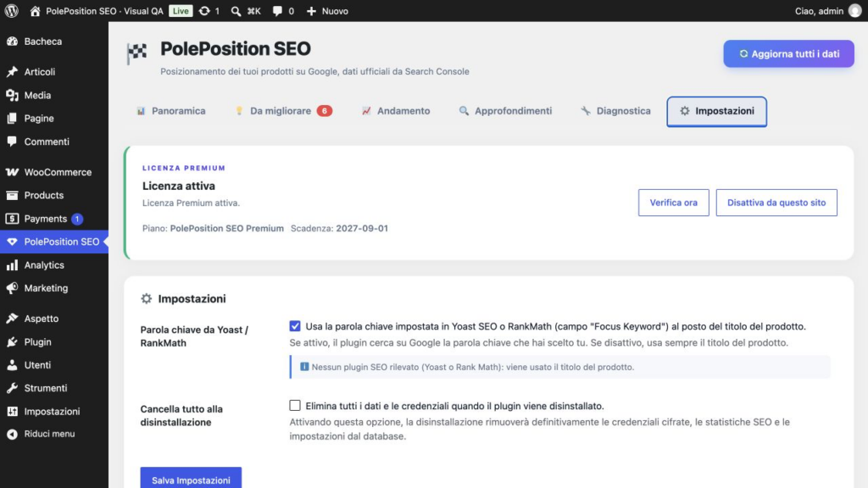Screen dimensions: 868x488
Task: Click the red 6 badge on Da migliorare
Action: pyautogui.click(x=325, y=111)
